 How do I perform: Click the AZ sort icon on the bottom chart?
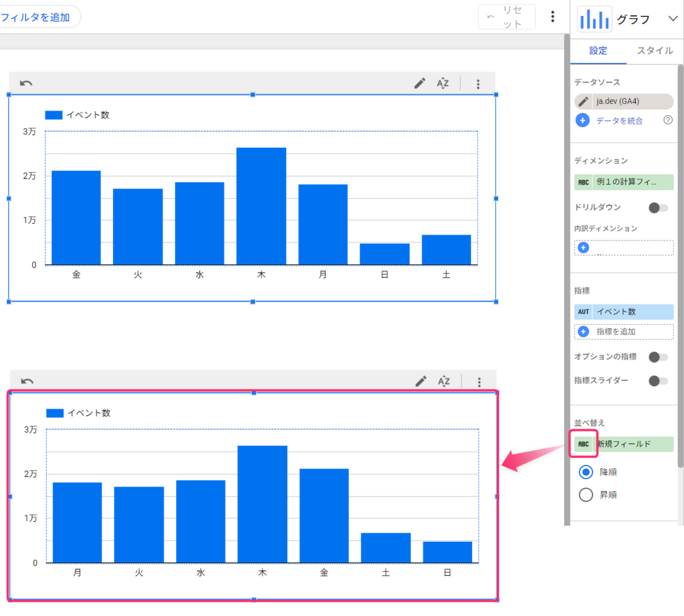click(x=444, y=381)
